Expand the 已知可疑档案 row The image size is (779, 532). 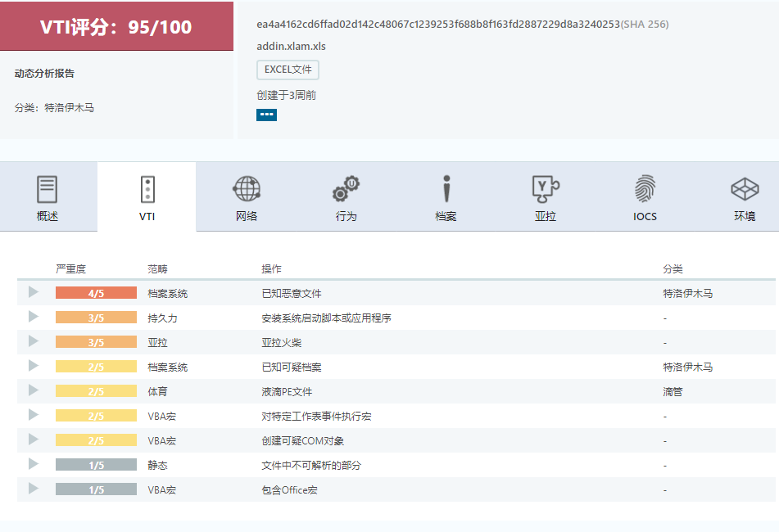click(x=34, y=366)
